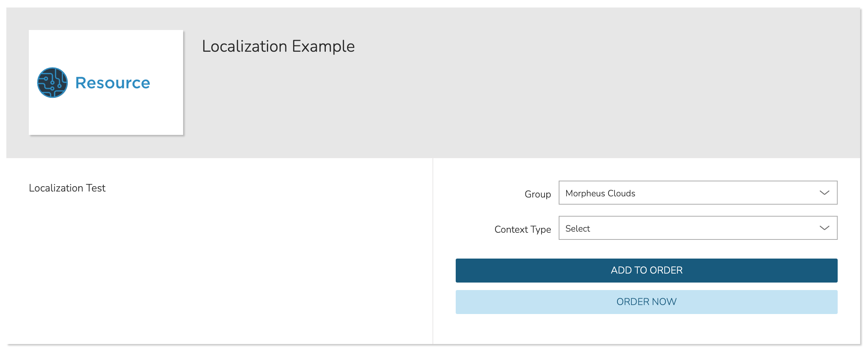Click the "Group" field label
This screenshot has width=868, height=353.
(x=537, y=194)
